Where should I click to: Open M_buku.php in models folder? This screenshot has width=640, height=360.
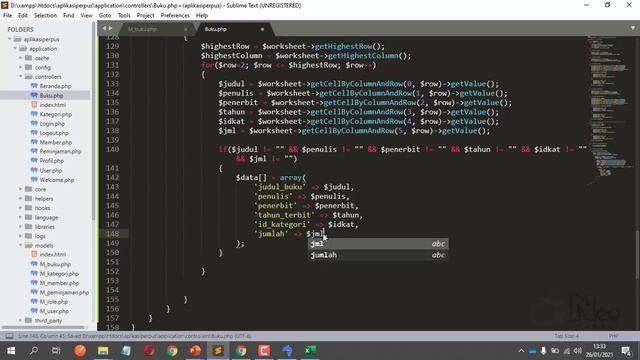click(x=55, y=264)
